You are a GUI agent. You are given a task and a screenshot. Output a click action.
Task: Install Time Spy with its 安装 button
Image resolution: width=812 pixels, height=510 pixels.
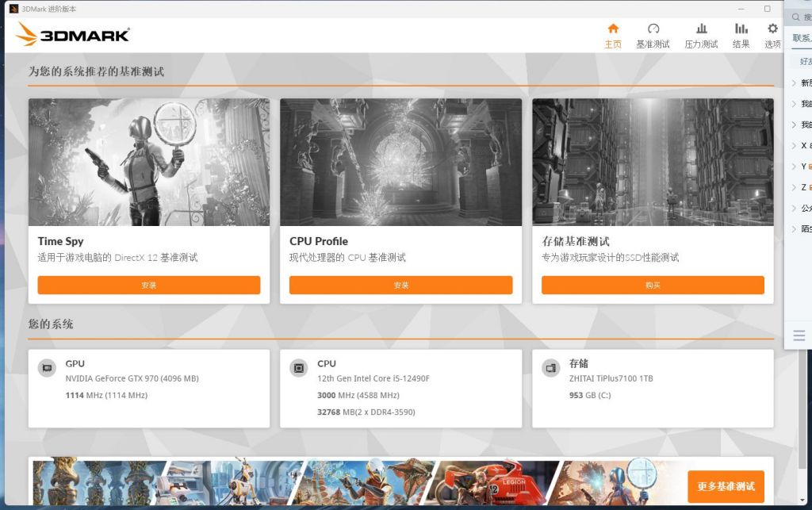pyautogui.click(x=148, y=285)
